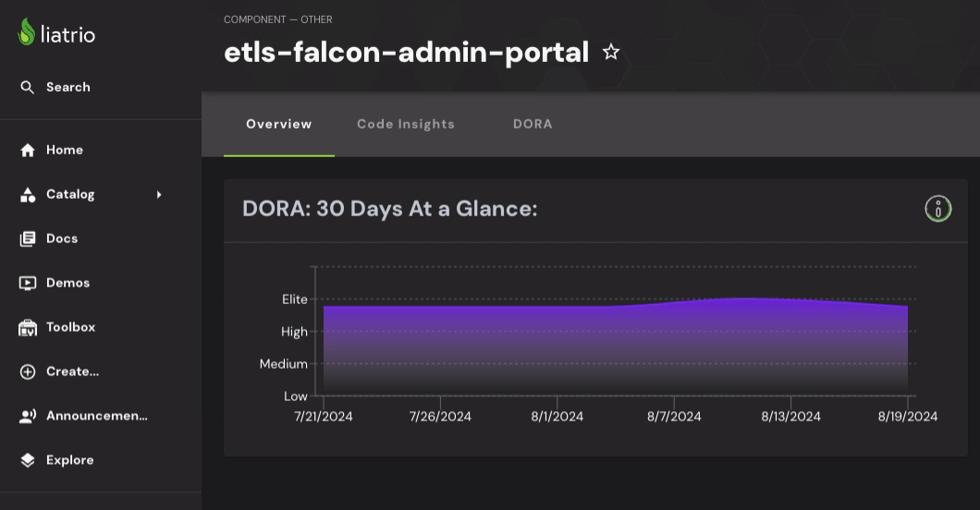Expand the Catalog submenu arrow

tap(159, 195)
